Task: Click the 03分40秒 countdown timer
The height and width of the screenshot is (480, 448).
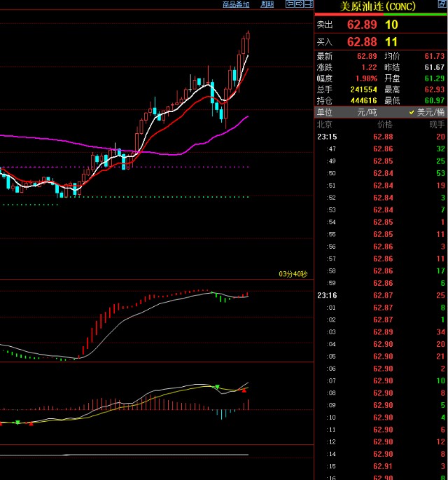Action: 293,274
